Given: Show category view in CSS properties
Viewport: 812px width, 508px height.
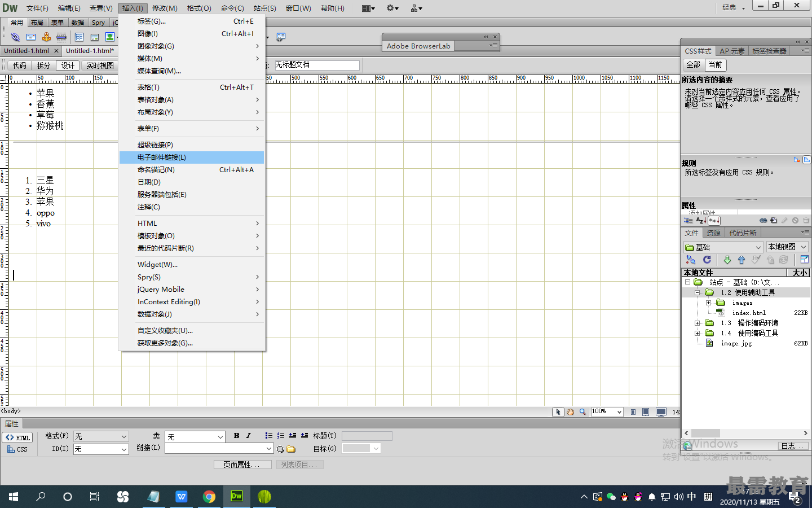Looking at the screenshot, I should tap(688, 221).
